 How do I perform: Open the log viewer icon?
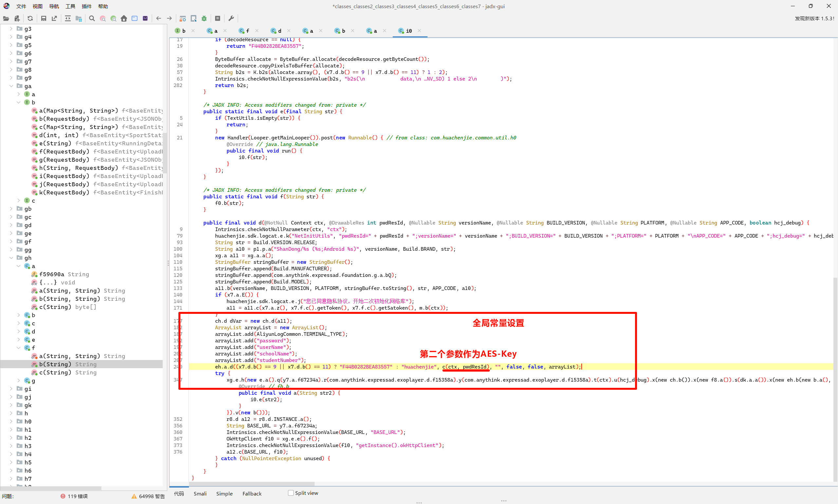pyautogui.click(x=218, y=18)
